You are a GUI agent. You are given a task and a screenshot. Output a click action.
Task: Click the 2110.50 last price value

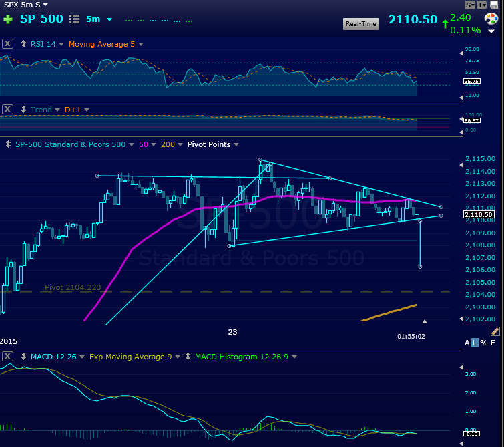coord(413,19)
